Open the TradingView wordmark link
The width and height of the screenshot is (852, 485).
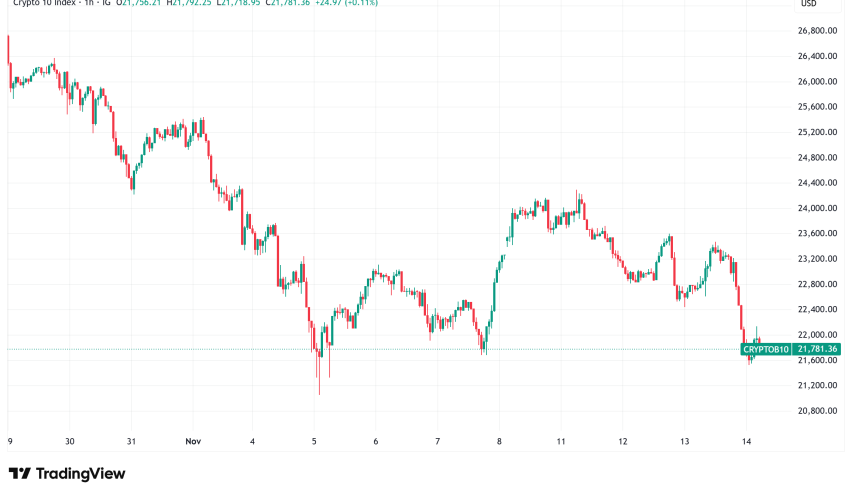click(x=78, y=473)
